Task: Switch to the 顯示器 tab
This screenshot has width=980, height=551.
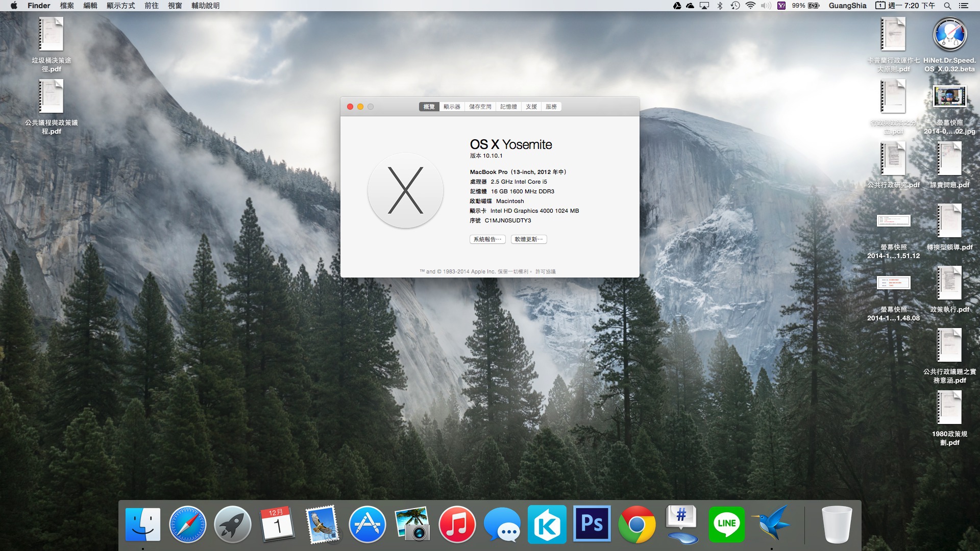Action: [452, 107]
